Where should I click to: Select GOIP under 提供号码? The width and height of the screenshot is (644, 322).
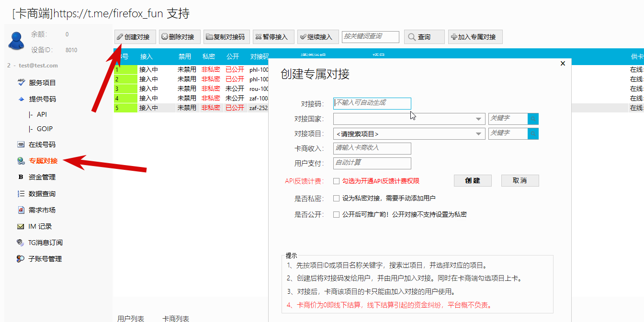(x=45, y=129)
